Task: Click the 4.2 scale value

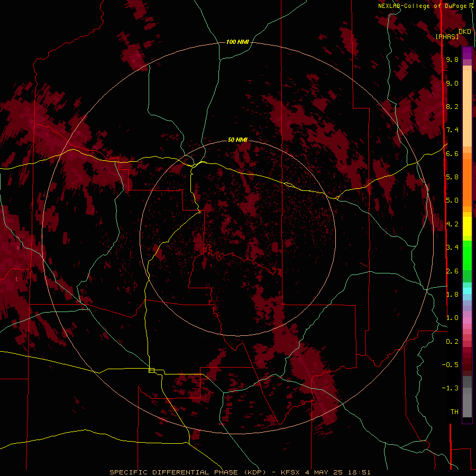Action: coord(452,224)
